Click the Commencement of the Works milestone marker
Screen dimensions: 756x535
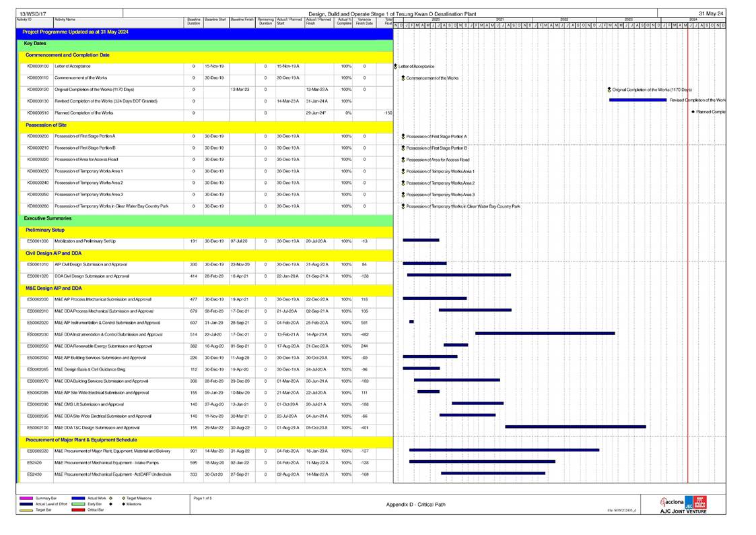point(403,78)
